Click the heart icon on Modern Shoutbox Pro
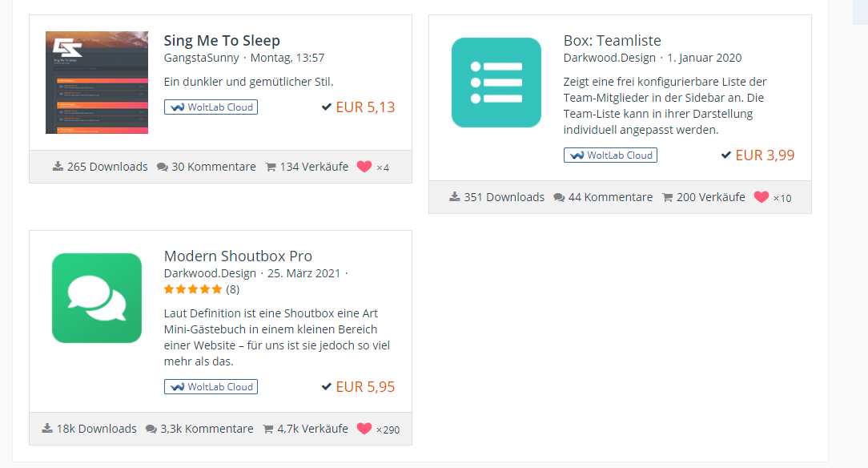 point(364,429)
